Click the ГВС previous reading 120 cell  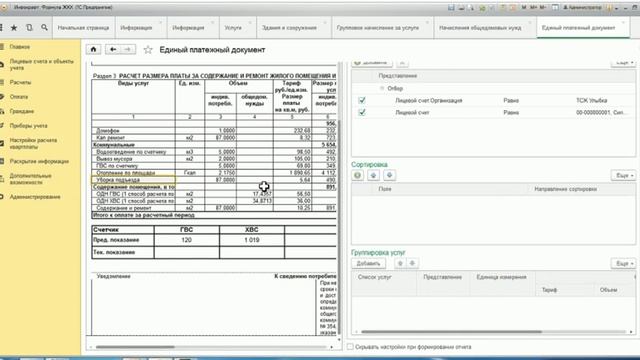(x=187, y=240)
